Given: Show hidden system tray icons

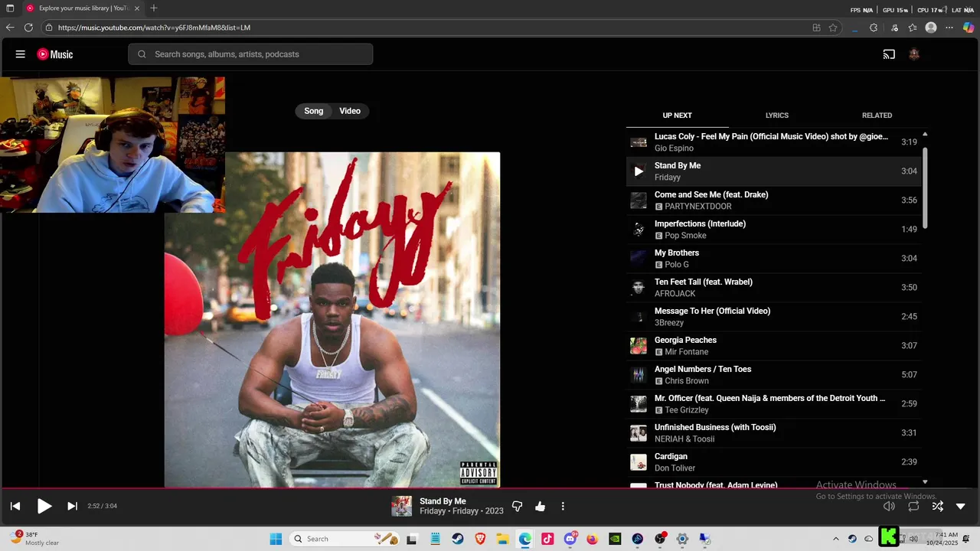Looking at the screenshot, I should pyautogui.click(x=836, y=539).
